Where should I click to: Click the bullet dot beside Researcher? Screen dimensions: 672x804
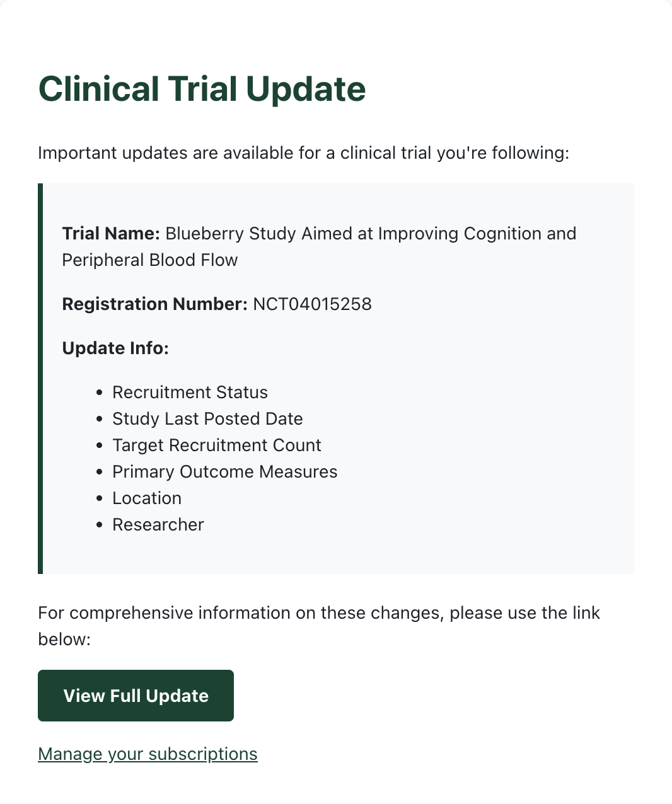pyautogui.click(x=100, y=525)
